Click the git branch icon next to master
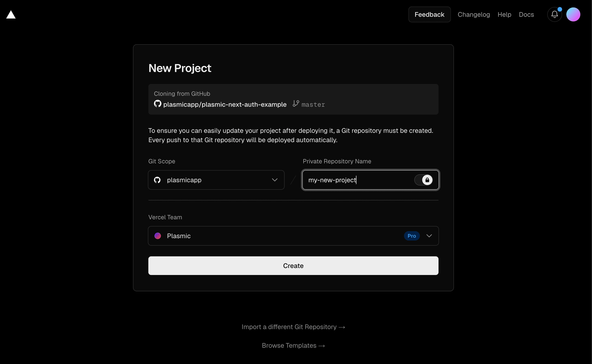This screenshot has height=364, width=592. coord(296,104)
